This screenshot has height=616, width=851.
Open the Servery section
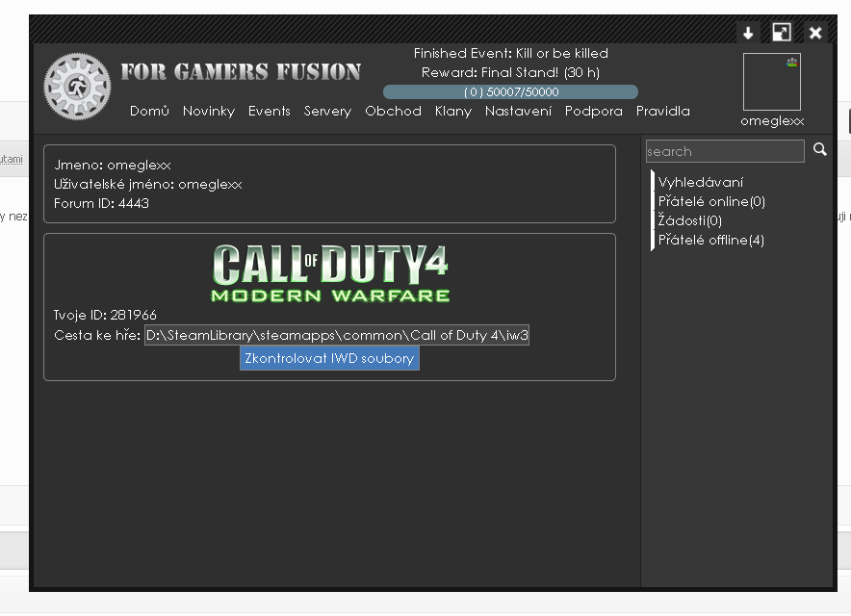click(x=327, y=111)
